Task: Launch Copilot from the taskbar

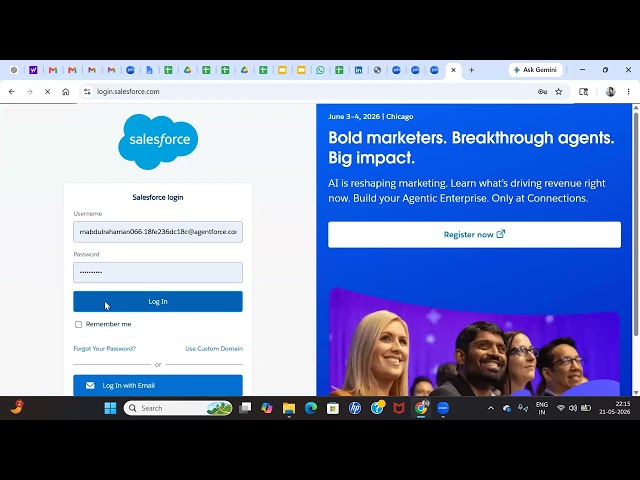Action: coord(267,408)
